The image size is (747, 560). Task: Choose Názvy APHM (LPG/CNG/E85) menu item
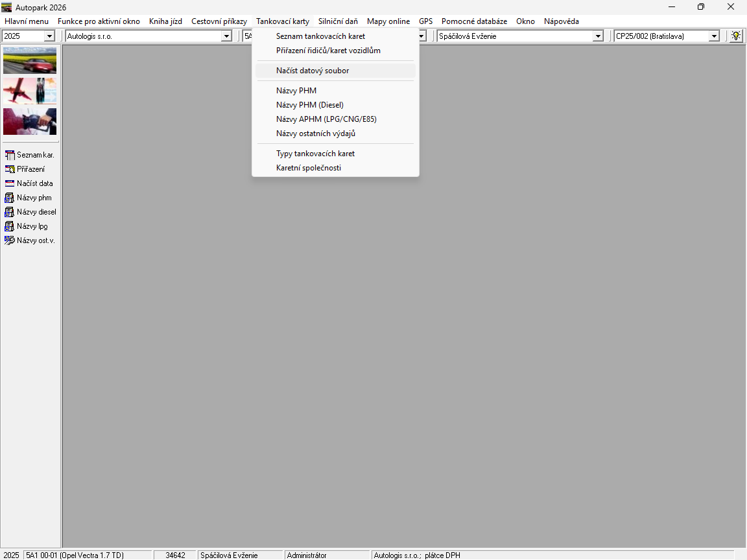click(x=326, y=119)
